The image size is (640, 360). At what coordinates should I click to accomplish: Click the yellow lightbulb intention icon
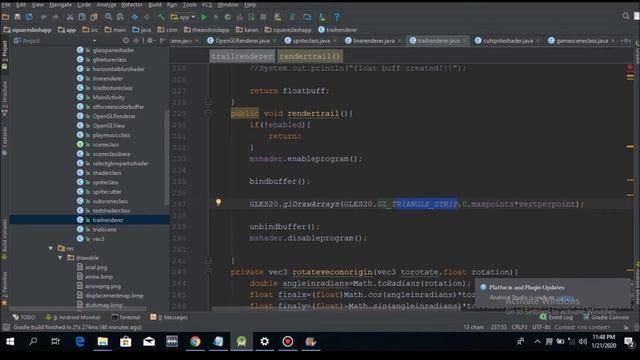tap(218, 202)
